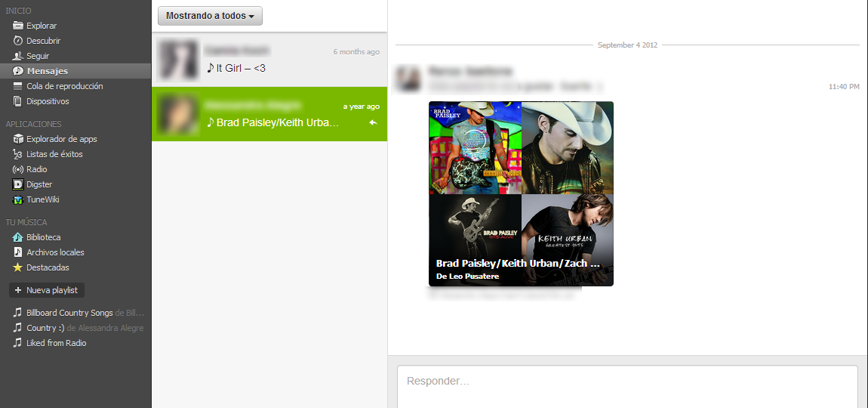Select the 'It Girl – <3' message

tap(269, 60)
